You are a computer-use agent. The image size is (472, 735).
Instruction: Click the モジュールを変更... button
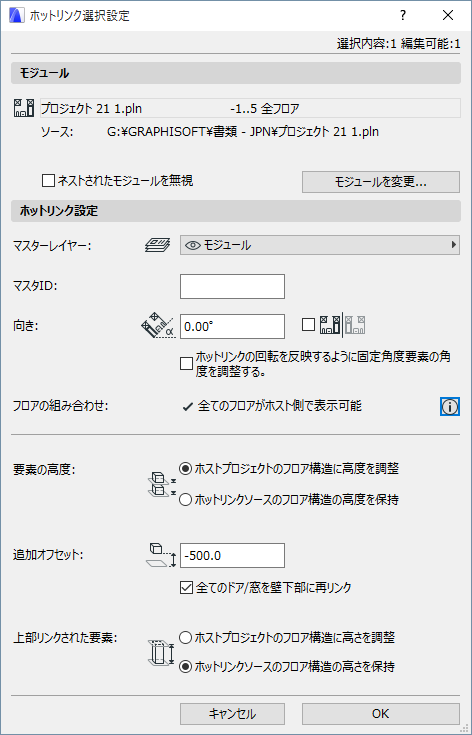click(381, 182)
